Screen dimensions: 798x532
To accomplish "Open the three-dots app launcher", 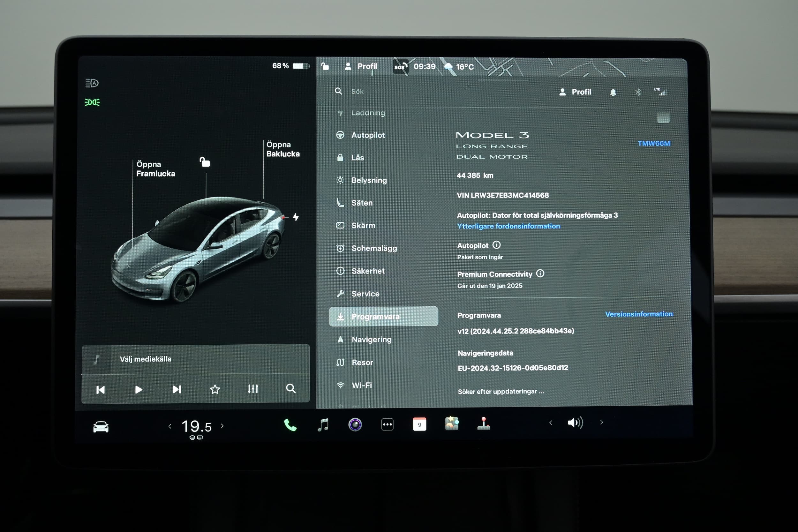I will [387, 424].
